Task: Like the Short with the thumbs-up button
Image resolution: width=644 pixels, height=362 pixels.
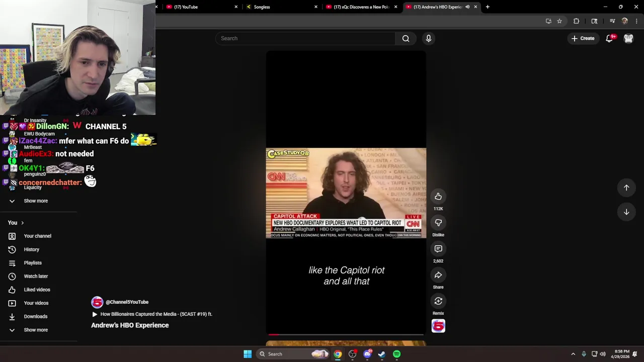Action: pos(438,197)
